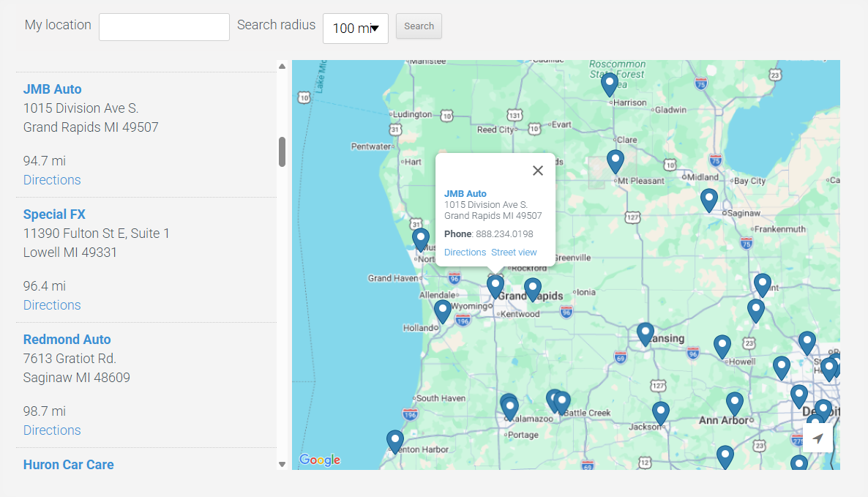Select the map pin near Jackson
Viewport: 868px width, 497px height.
[x=660, y=413]
